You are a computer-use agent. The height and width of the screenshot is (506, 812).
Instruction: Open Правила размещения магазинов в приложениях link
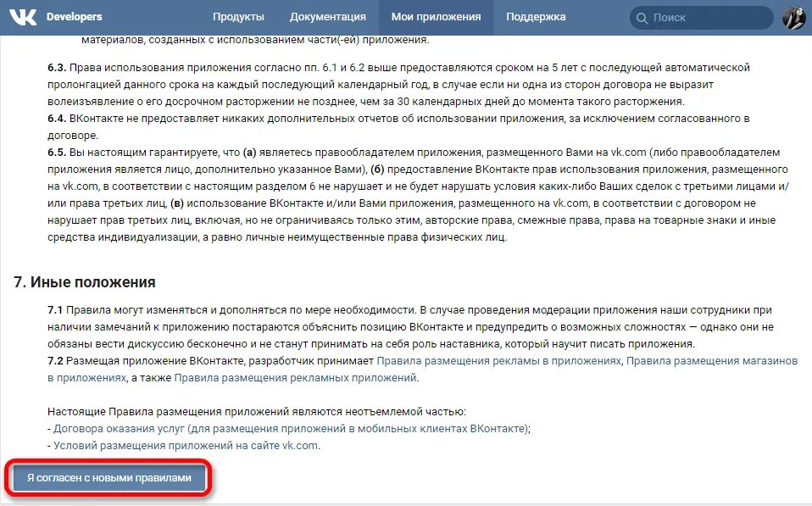point(712,361)
